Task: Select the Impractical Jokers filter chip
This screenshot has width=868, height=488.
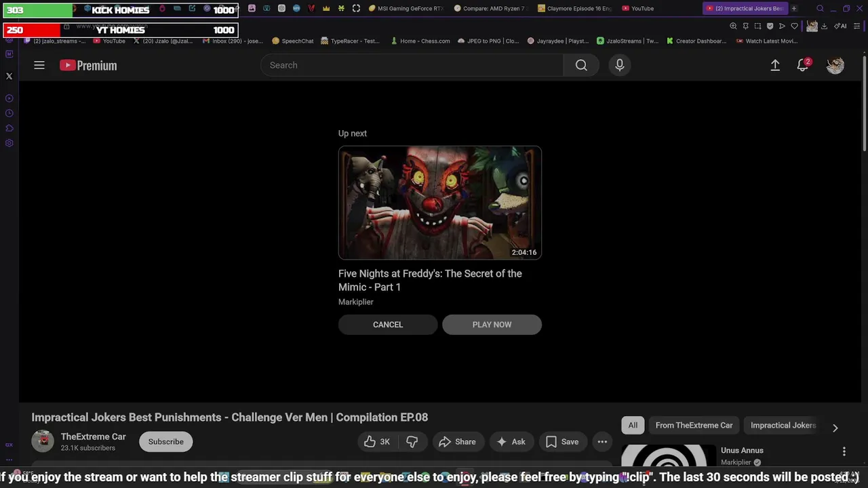Action: [x=783, y=425]
